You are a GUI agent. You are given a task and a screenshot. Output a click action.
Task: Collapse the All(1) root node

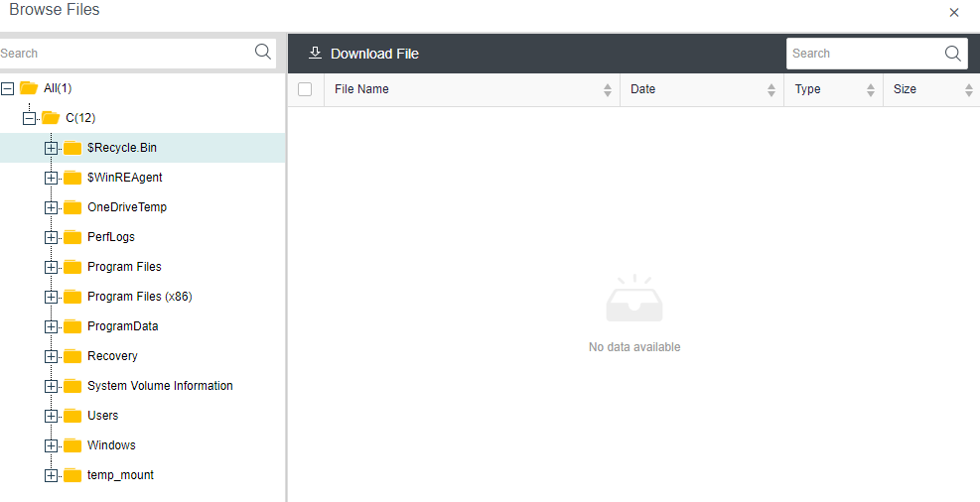coord(8,88)
